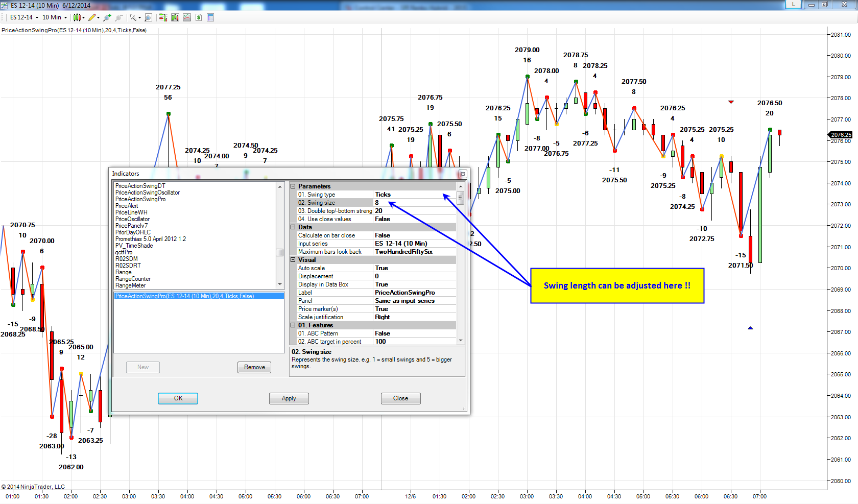Viewport: 858px width, 504px height.
Task: Select qctfPro indicator
Action: coord(124,252)
